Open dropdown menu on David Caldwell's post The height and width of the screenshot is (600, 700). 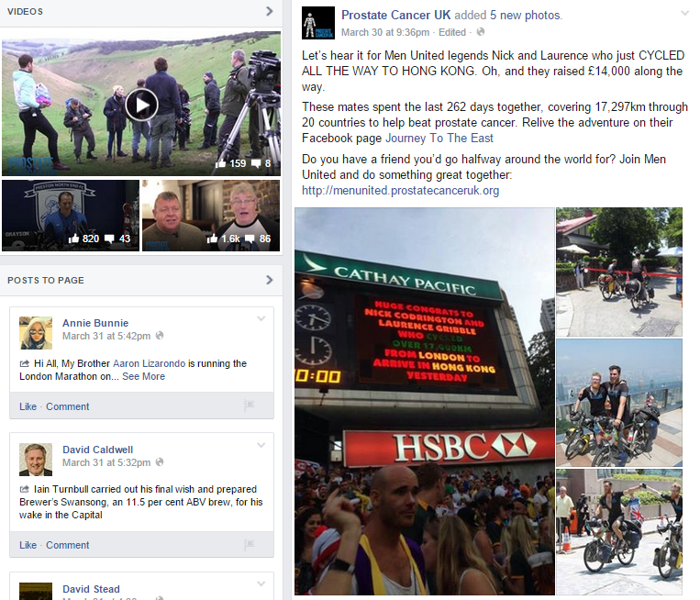click(261, 445)
